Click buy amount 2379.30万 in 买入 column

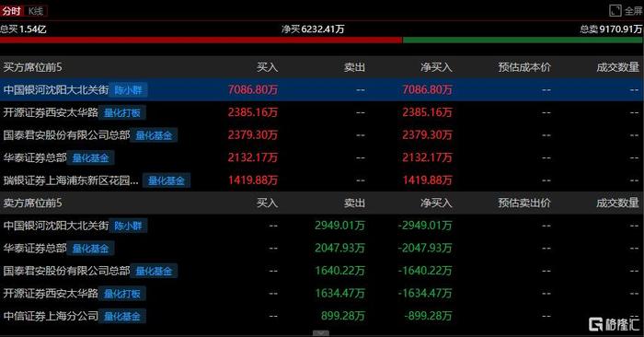(x=253, y=134)
